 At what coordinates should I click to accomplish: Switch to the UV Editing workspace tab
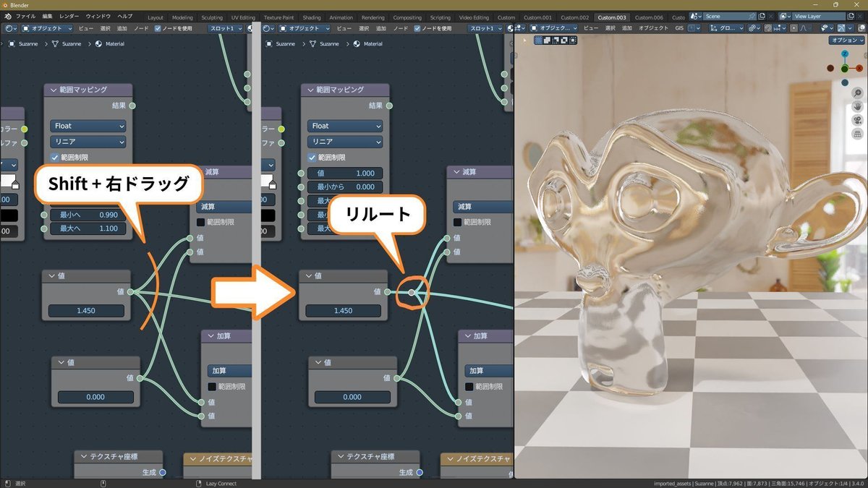(x=244, y=17)
